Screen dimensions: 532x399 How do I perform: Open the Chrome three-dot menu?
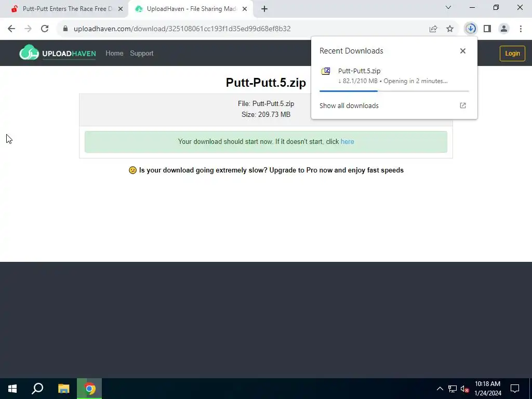click(521, 29)
